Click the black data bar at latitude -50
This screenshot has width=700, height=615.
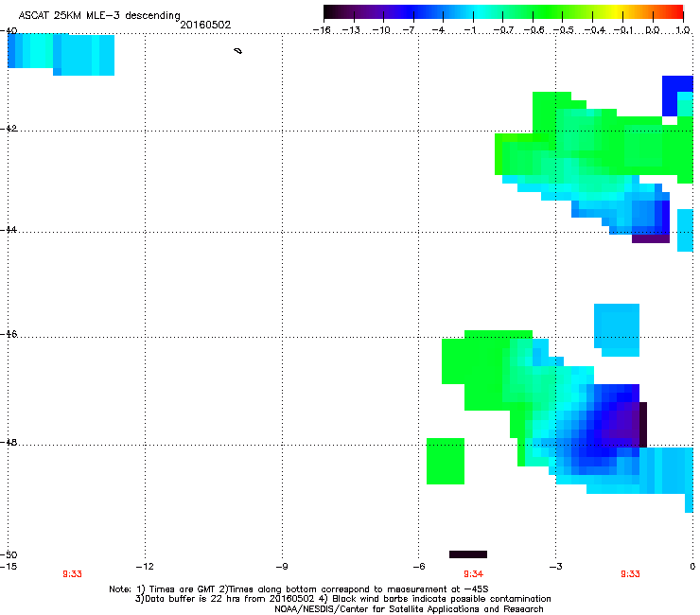pyautogui.click(x=468, y=554)
